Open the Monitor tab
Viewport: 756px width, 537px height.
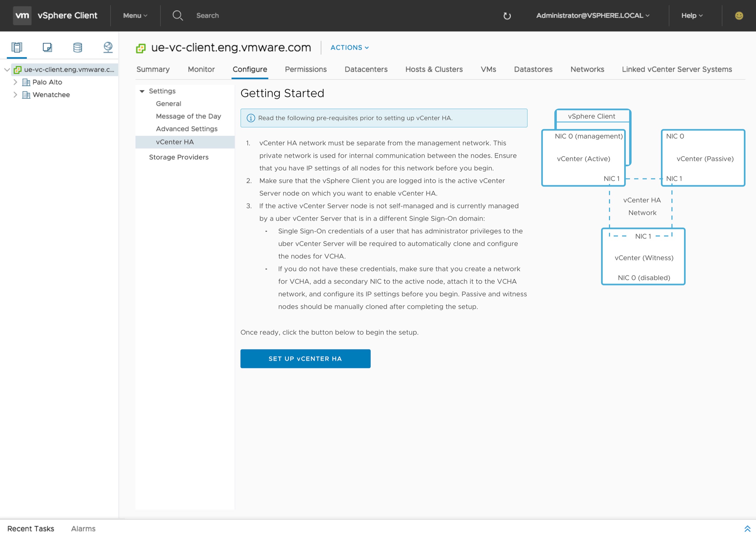(x=201, y=69)
